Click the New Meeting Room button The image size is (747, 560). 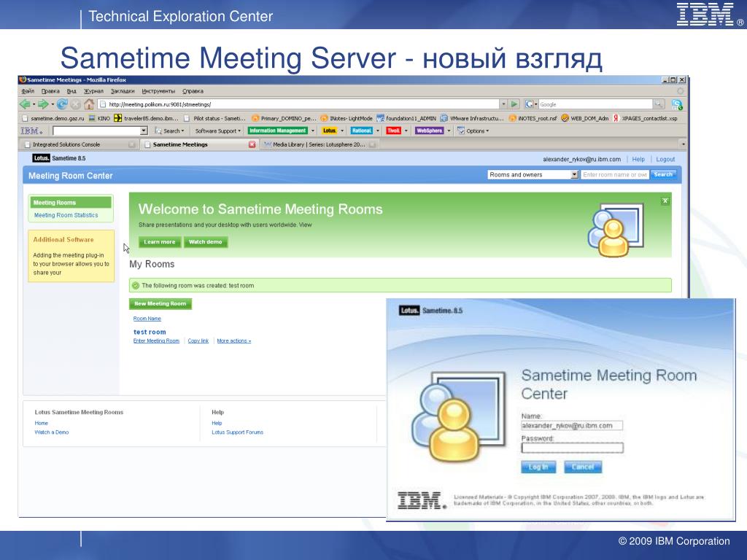[x=160, y=304]
